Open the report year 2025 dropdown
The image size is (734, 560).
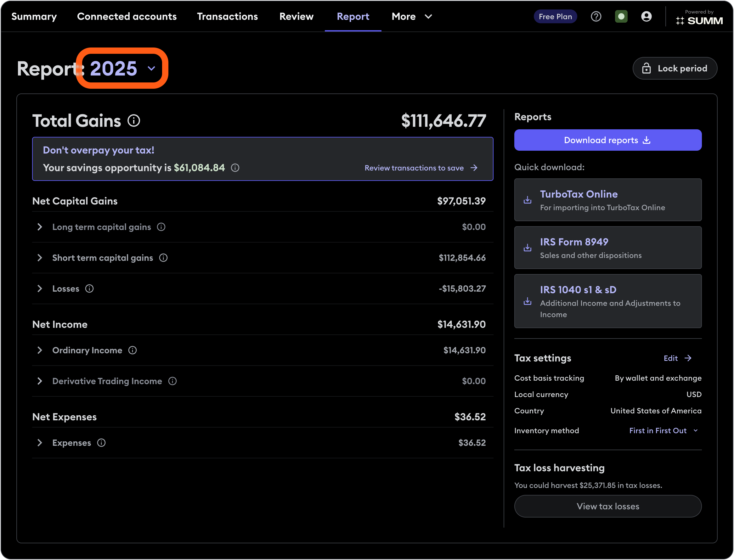pos(123,68)
